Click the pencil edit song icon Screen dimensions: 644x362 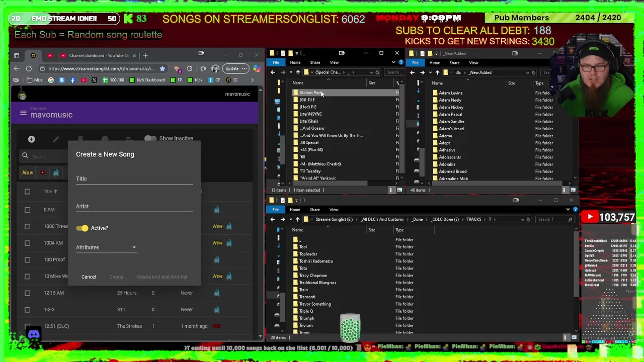pyautogui.click(x=56, y=139)
